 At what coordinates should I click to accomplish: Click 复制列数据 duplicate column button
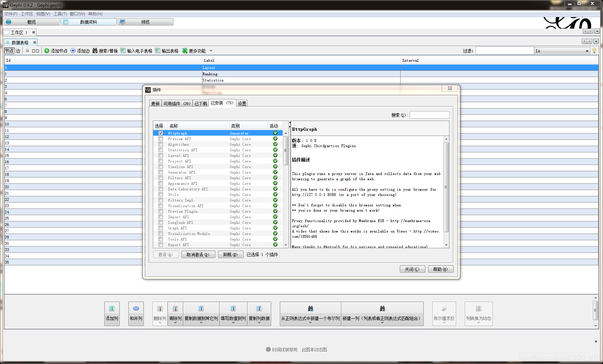pyautogui.click(x=259, y=314)
